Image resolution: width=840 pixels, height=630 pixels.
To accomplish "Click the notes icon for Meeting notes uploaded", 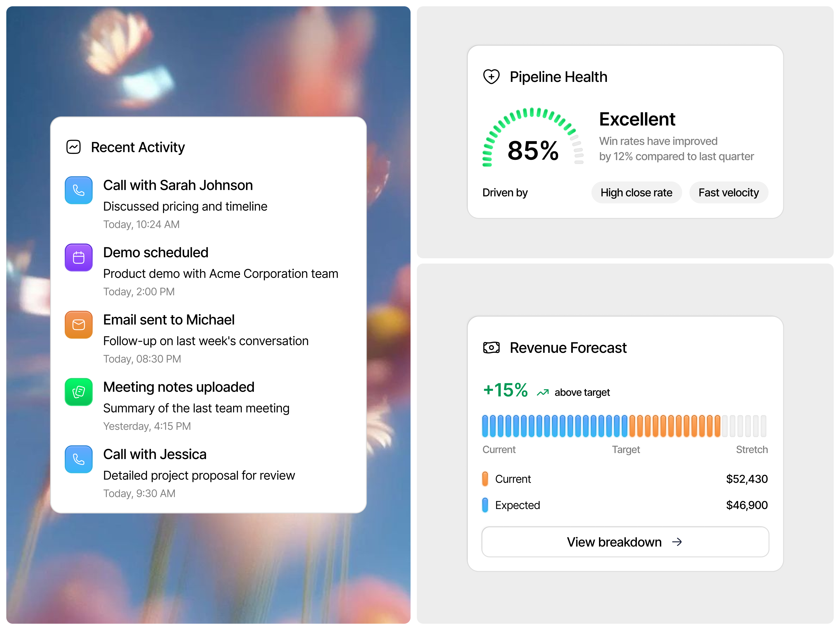I will pyautogui.click(x=78, y=392).
